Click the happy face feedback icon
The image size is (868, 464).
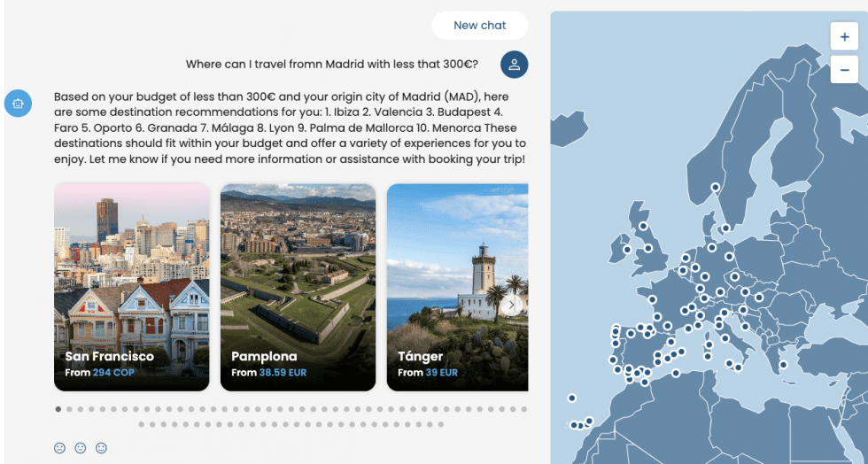pyautogui.click(x=101, y=448)
